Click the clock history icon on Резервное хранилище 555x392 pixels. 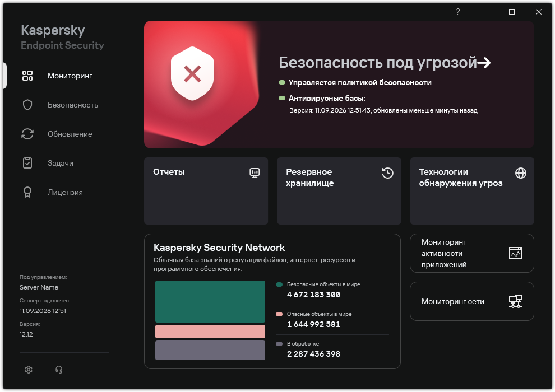387,173
